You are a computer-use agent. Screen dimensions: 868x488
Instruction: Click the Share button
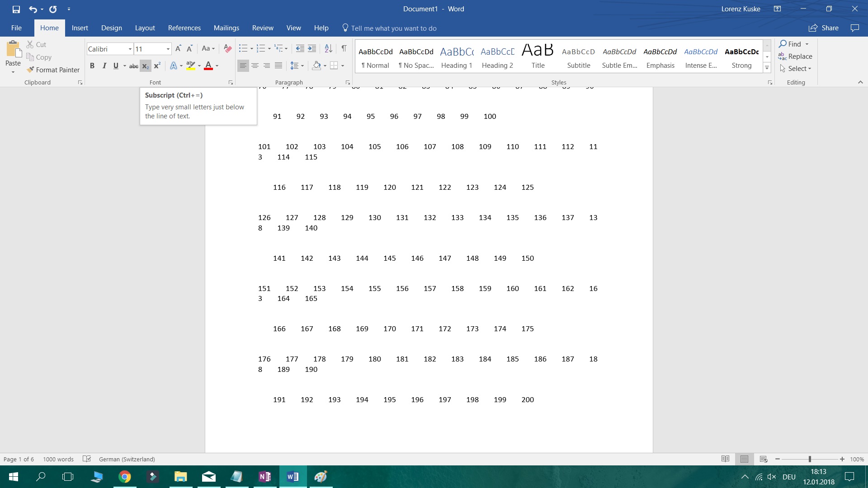(824, 28)
